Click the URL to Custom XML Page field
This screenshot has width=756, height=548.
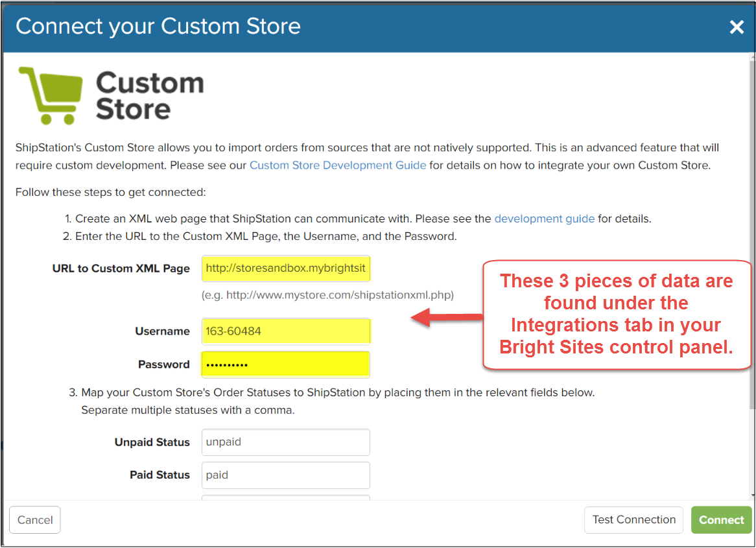click(x=285, y=268)
